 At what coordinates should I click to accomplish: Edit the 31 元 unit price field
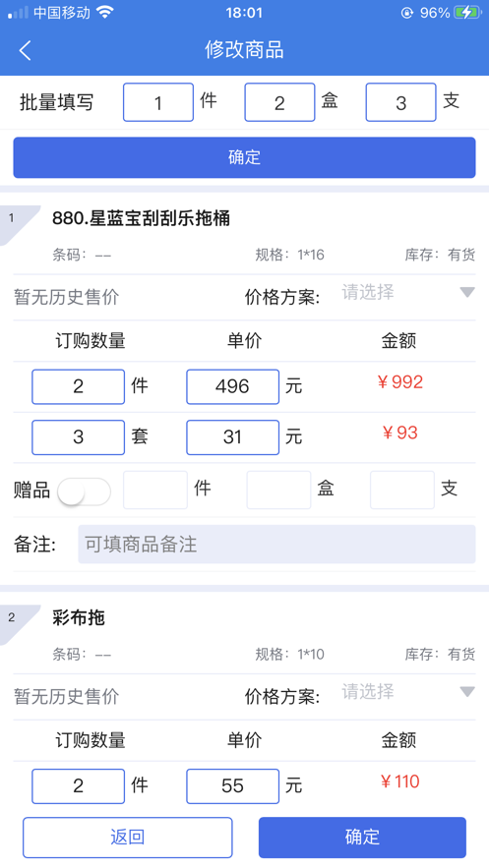232,437
